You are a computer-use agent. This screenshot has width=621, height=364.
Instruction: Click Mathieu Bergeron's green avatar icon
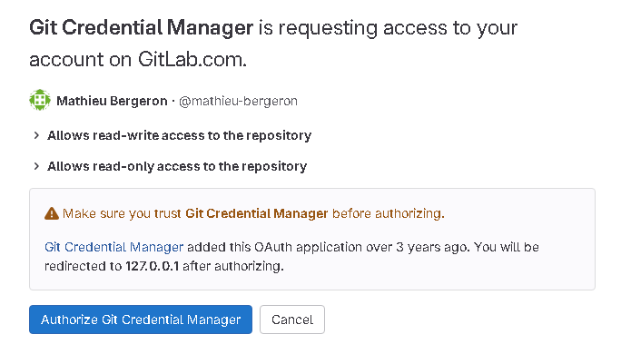click(40, 100)
